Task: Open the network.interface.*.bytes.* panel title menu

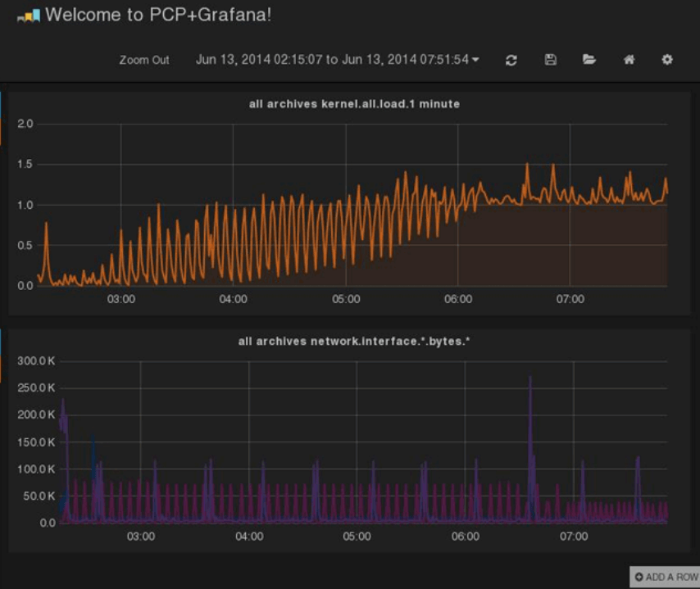Action: tap(353, 342)
